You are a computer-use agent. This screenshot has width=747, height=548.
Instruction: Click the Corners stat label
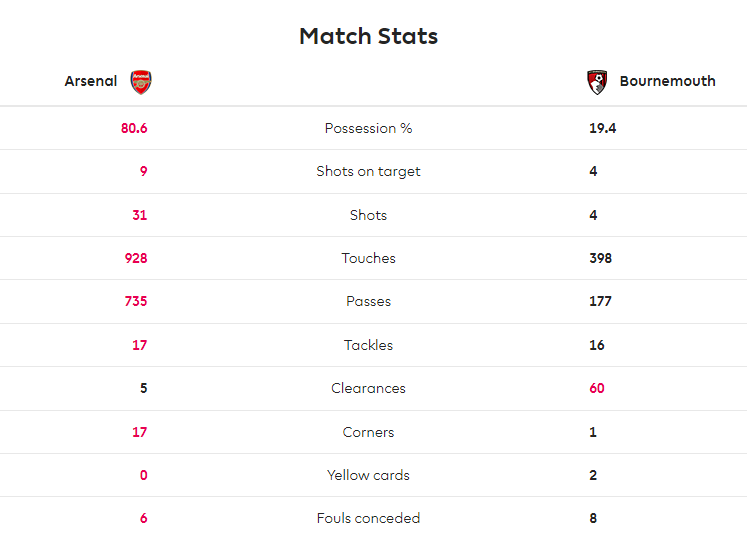[368, 432]
